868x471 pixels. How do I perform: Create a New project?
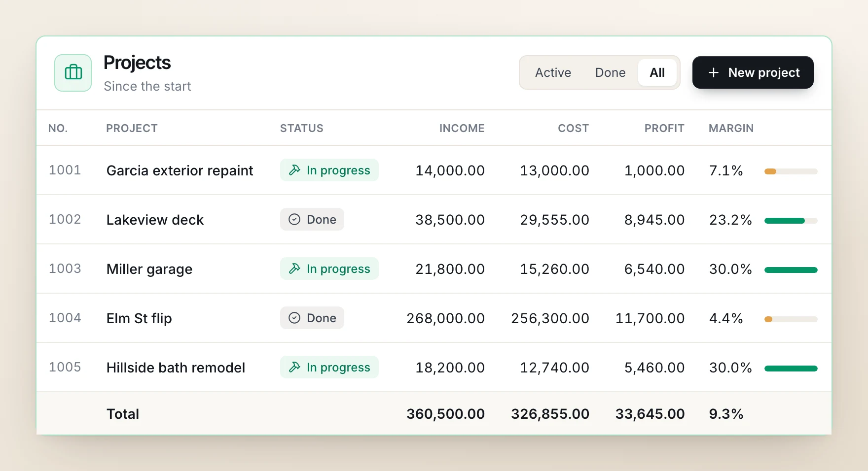[x=753, y=72]
